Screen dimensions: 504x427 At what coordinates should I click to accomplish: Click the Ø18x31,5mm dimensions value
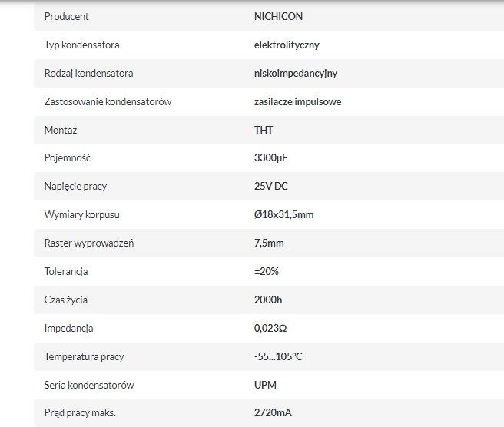283,214
